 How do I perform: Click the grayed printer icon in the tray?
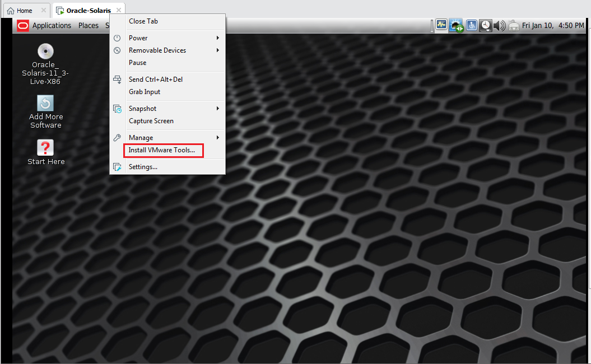514,25
